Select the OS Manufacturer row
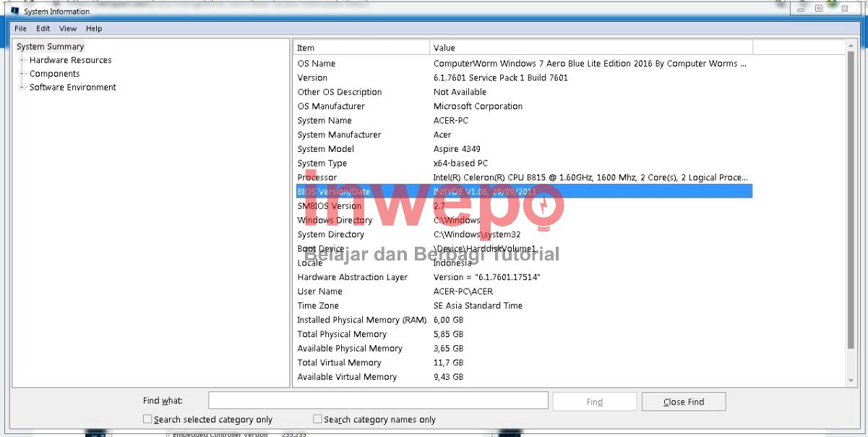The image size is (868, 437). (523, 106)
